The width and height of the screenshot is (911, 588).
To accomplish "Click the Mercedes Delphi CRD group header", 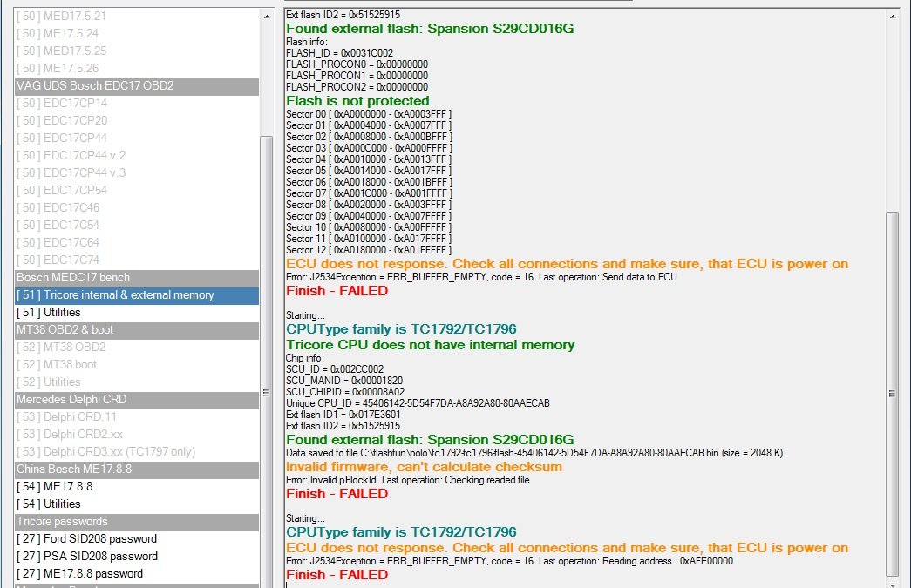I will (x=71, y=400).
